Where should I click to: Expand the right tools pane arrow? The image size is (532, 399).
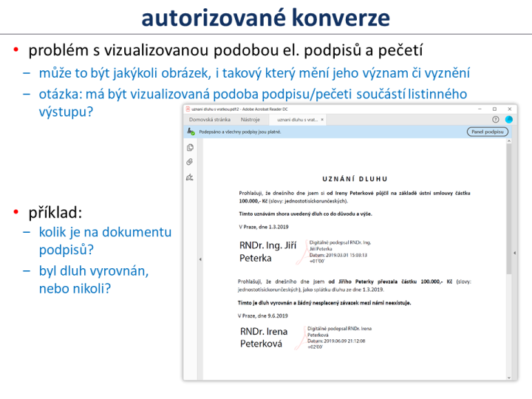(514, 253)
